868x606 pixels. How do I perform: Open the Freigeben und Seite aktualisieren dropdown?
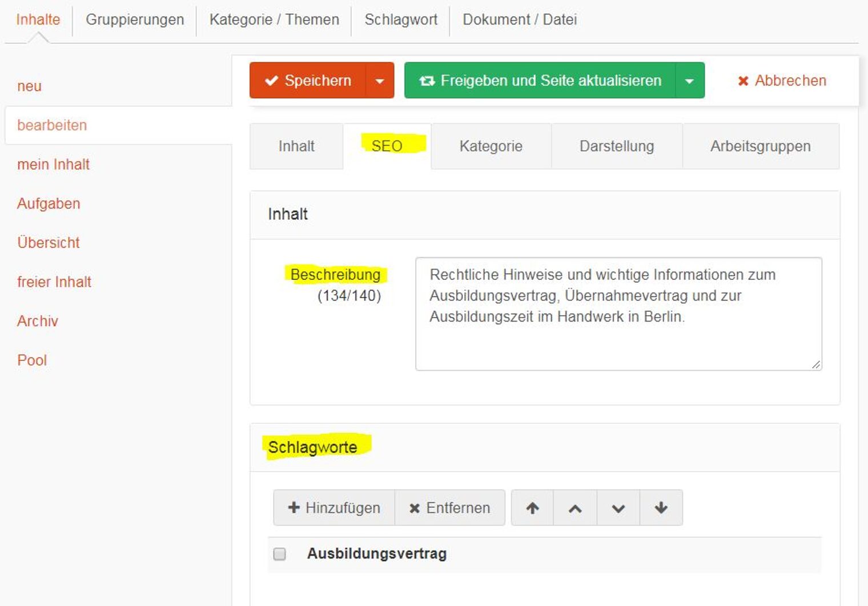689,81
